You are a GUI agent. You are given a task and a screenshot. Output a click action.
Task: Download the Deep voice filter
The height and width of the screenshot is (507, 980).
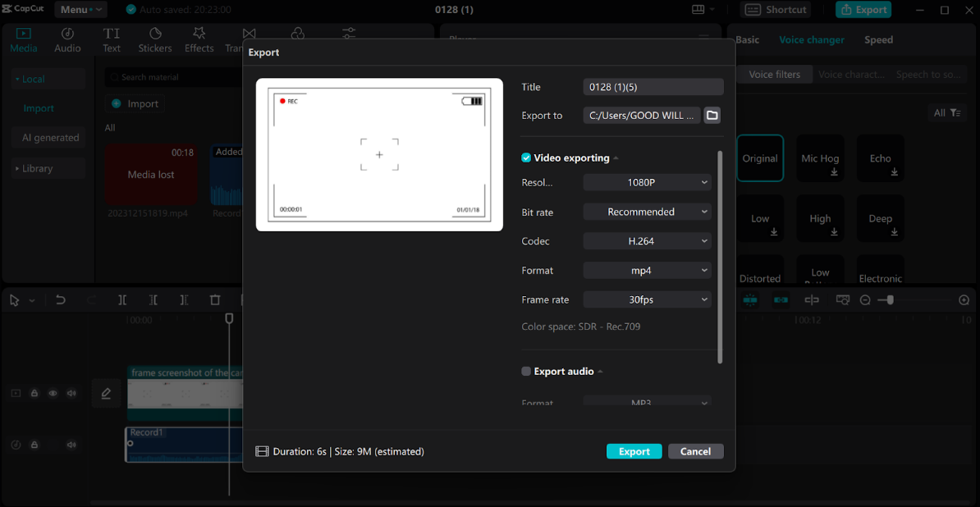[895, 231]
